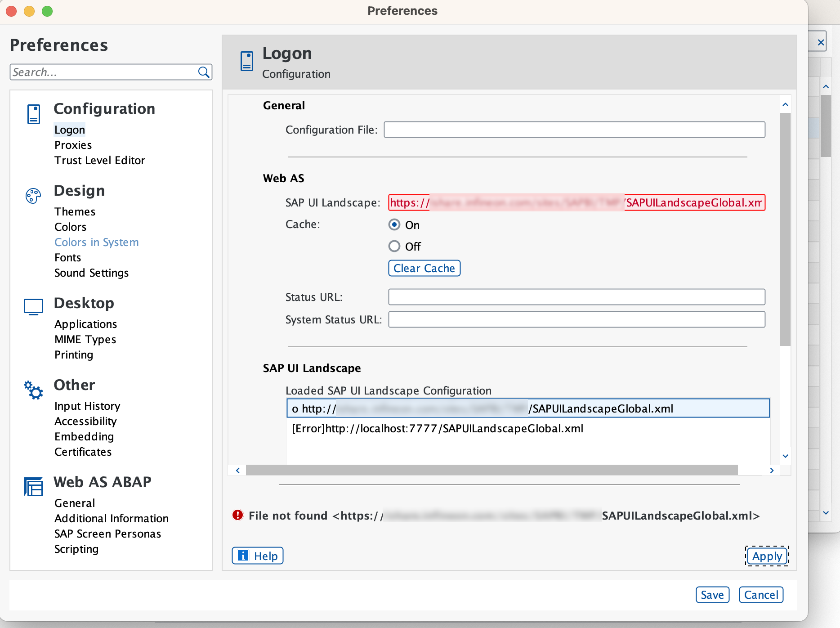Viewport: 840px width, 628px height.
Task: Click the horizontal scroll right arrow
Action: tap(772, 470)
